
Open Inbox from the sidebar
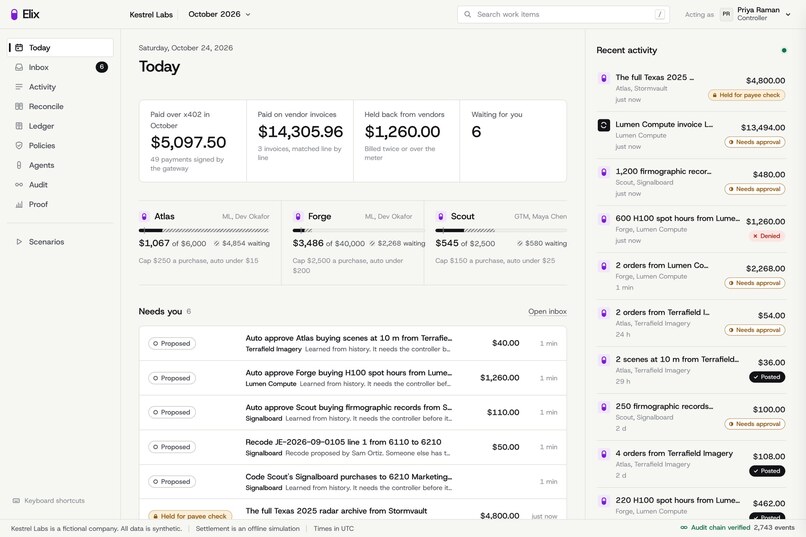click(x=61, y=67)
